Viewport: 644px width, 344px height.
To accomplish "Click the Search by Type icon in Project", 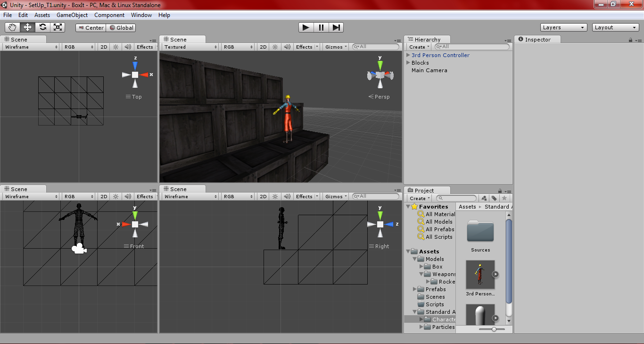I will pos(484,198).
